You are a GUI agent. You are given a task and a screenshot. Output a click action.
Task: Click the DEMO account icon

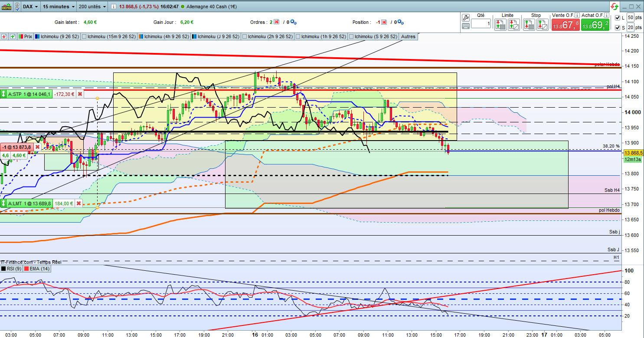pyautogui.click(x=7, y=7)
